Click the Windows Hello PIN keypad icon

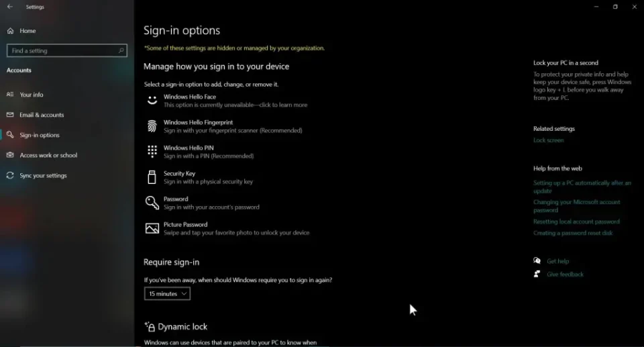tap(152, 152)
